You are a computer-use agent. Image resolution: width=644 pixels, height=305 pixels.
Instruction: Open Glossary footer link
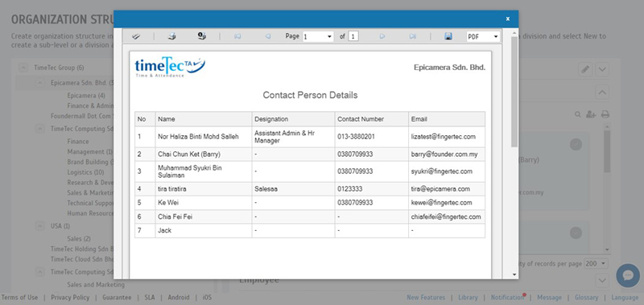(x=587, y=298)
